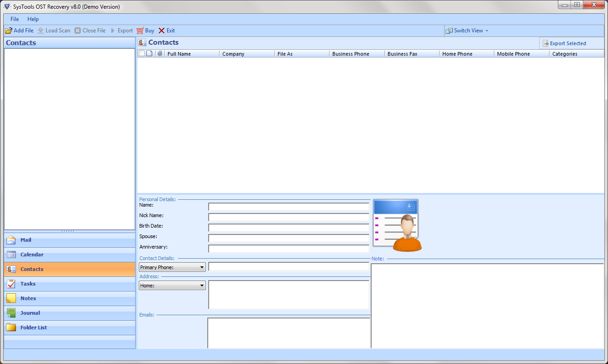Maximize the OST Recovery window
The image size is (608, 364).
coord(577,5)
